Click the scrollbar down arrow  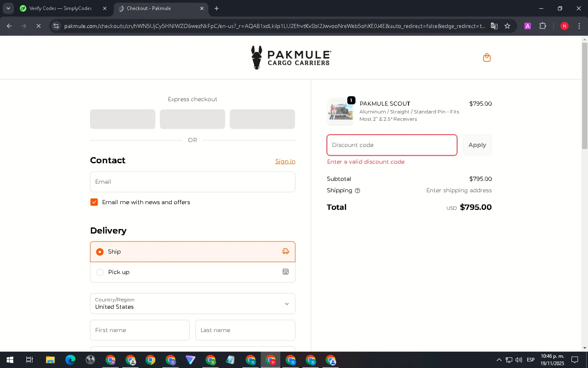[x=584, y=348]
